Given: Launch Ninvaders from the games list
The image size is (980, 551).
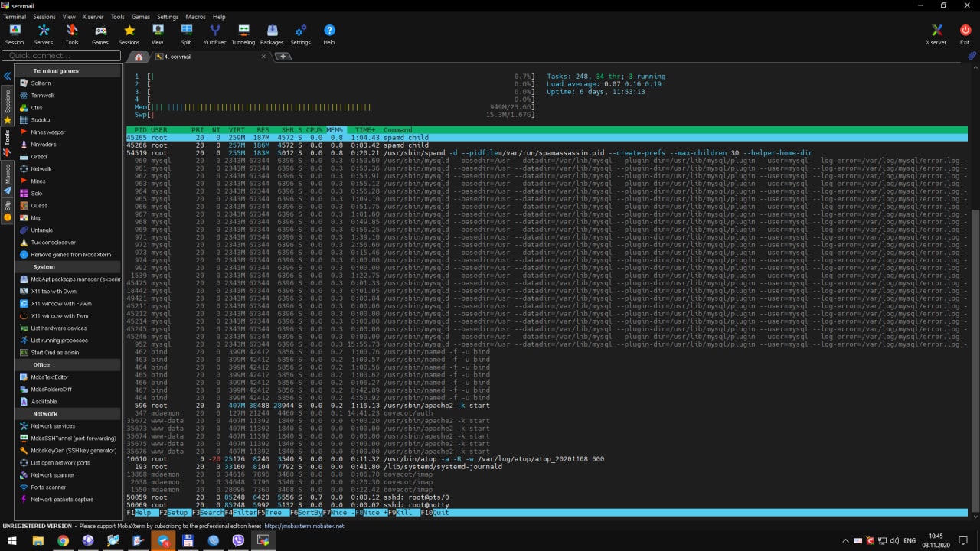Looking at the screenshot, I should [44, 144].
